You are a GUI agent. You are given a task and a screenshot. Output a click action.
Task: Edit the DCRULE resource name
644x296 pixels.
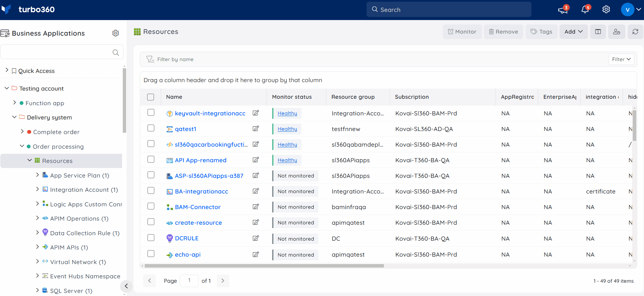point(256,238)
